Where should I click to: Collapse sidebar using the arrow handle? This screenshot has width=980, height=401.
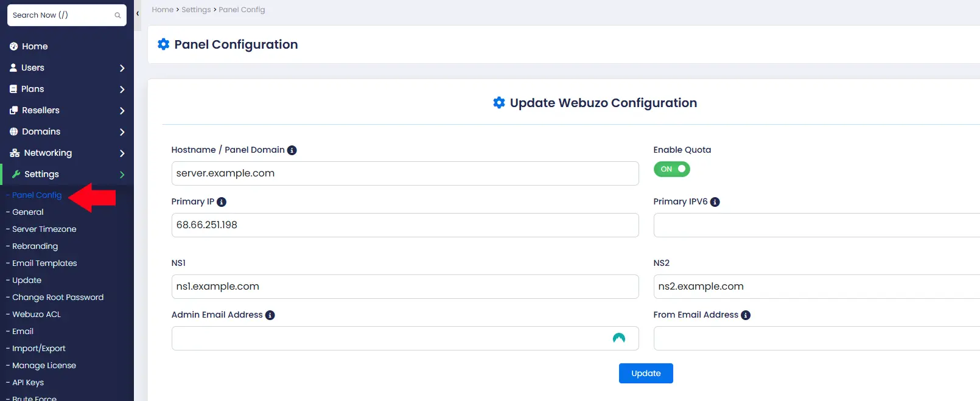138,13
